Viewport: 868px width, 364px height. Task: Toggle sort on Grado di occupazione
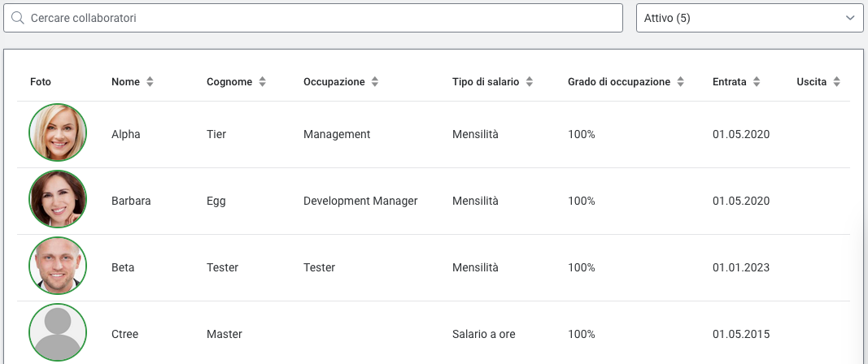click(x=680, y=82)
